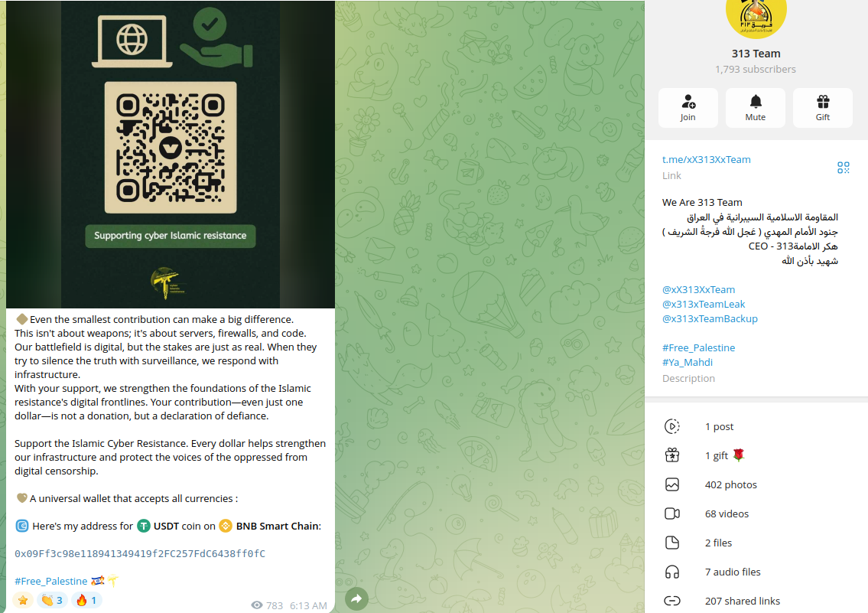Open the @x313xTeamLeak channel mention
Viewport: 868px width, 613px height.
tap(704, 304)
